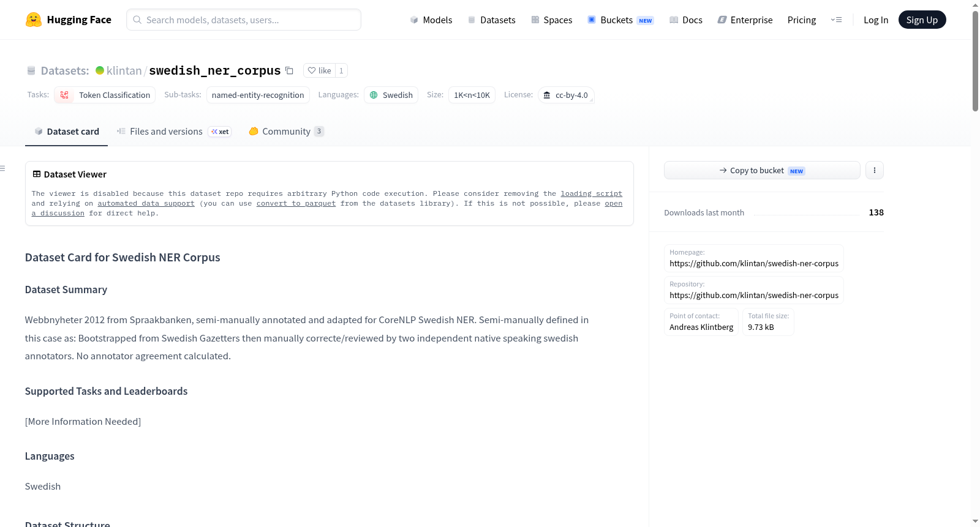This screenshot has width=980, height=527.
Task: Open the Datasets page
Action: click(x=492, y=20)
